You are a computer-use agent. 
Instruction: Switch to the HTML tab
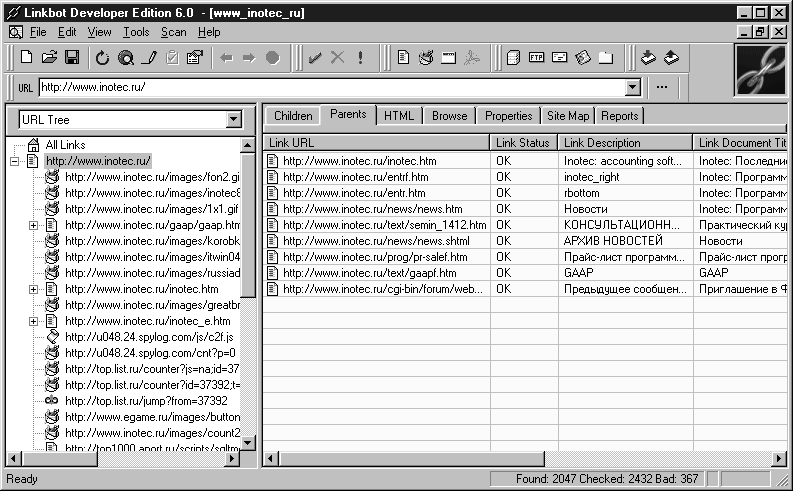[399, 116]
